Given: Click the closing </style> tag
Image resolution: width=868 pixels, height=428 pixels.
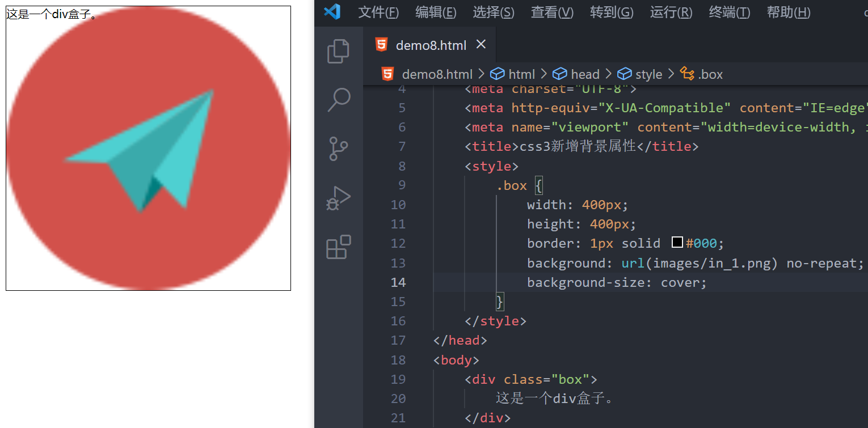Looking at the screenshot, I should pos(496,321).
